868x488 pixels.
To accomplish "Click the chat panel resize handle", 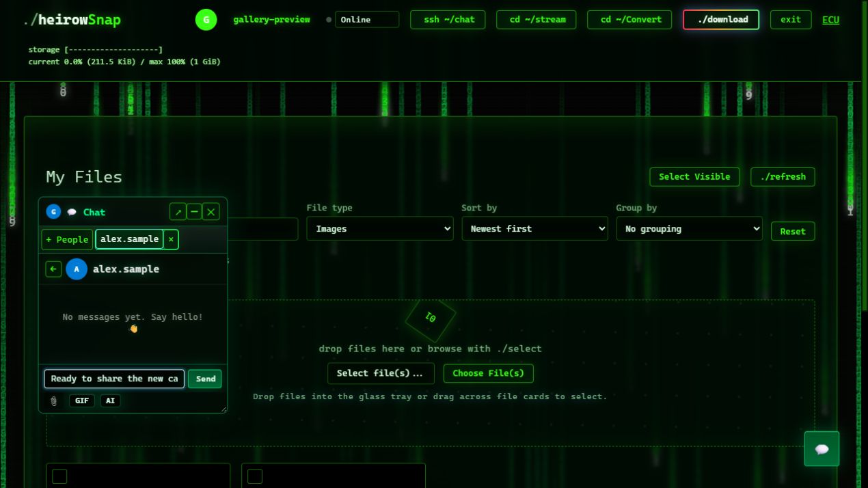I will coord(223,409).
